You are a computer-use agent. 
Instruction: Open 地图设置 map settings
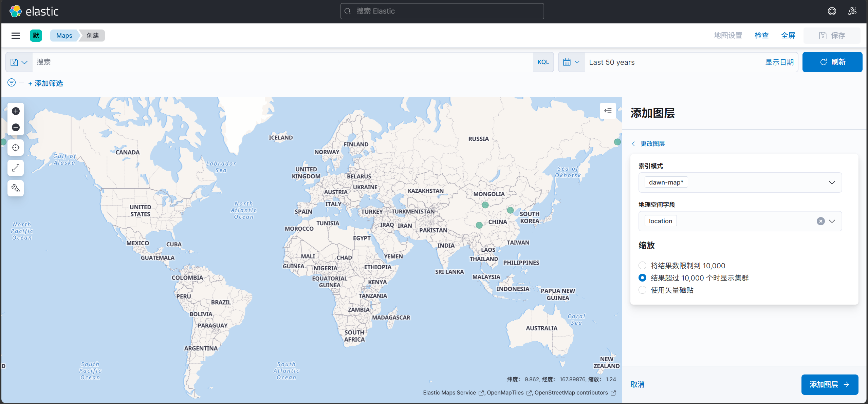click(x=728, y=36)
